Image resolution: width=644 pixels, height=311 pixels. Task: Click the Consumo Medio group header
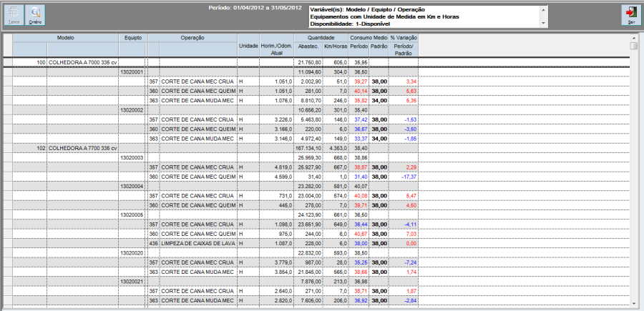click(369, 37)
